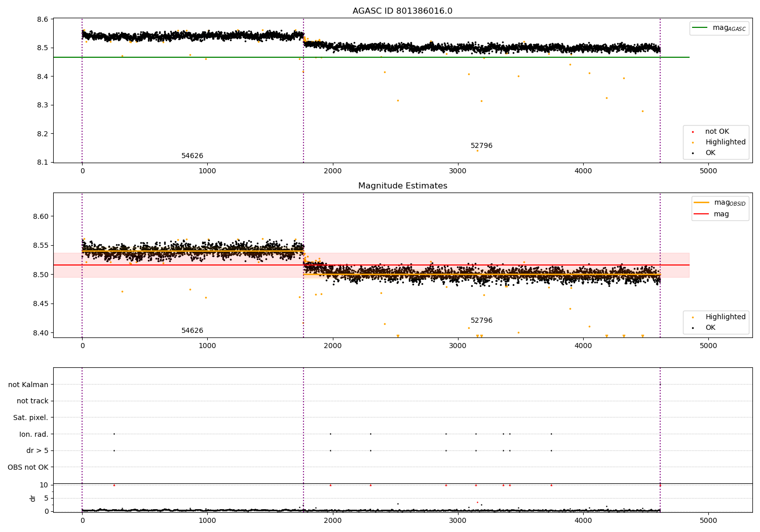Click the "5" tick on dr axis
The width and height of the screenshot is (760, 532).
tap(46, 498)
